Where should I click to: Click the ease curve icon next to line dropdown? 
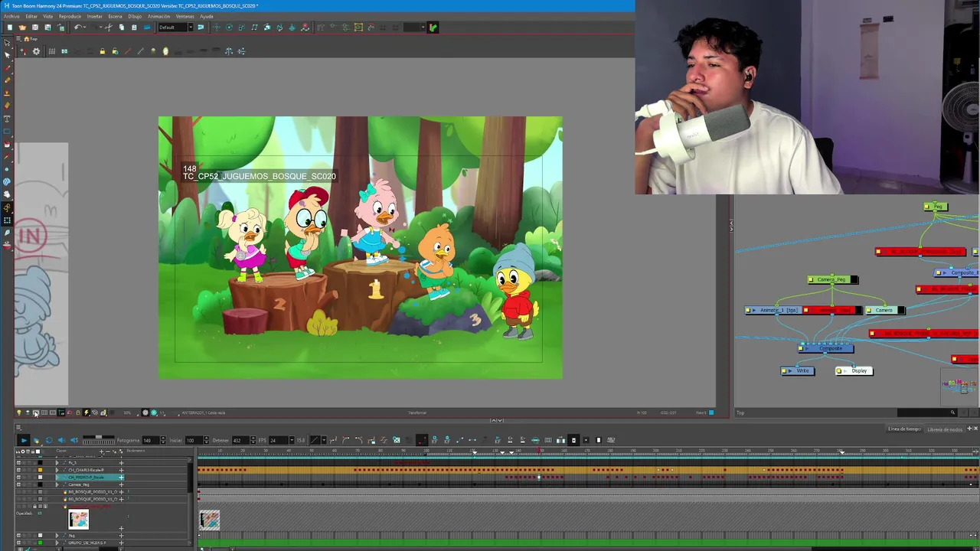333,440
